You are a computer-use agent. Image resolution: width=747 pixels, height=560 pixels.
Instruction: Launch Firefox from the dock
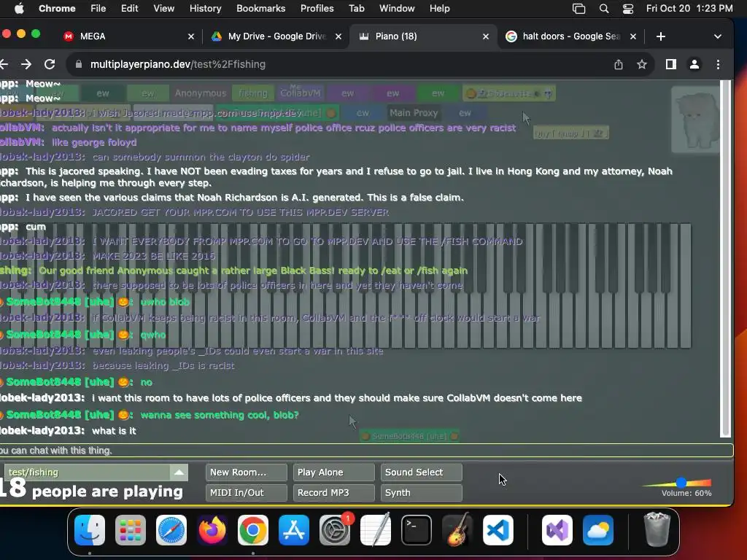click(x=212, y=530)
